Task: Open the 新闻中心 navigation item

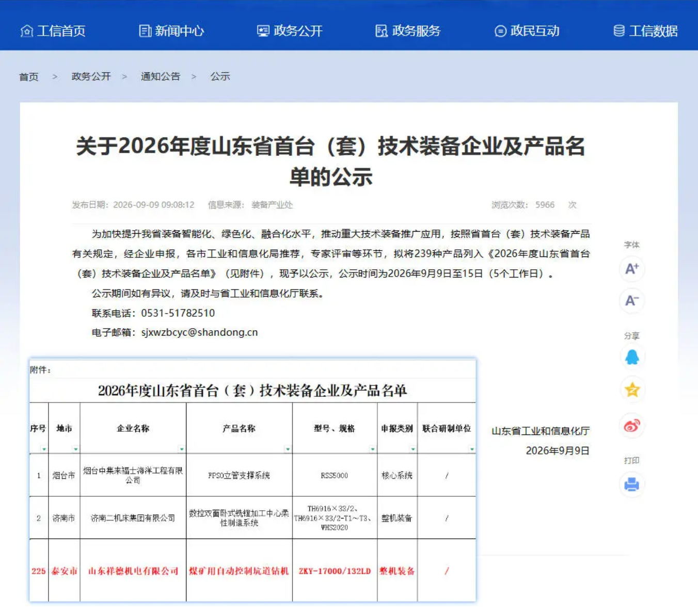Action: (171, 31)
